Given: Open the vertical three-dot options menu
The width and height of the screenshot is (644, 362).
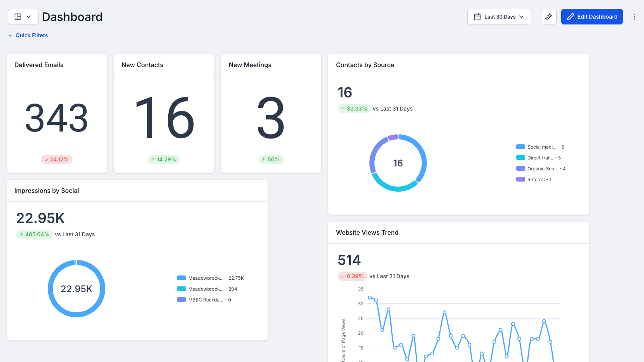Looking at the screenshot, I should click(x=635, y=17).
